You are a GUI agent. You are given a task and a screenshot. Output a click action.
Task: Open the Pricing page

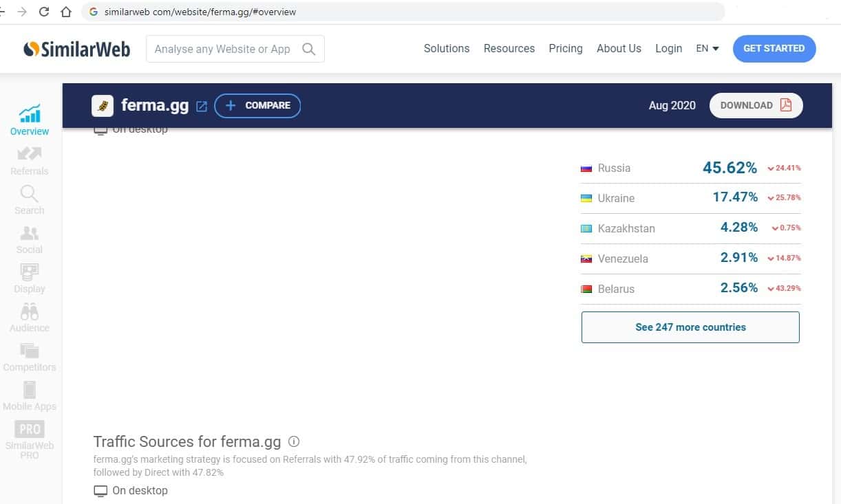coord(566,49)
